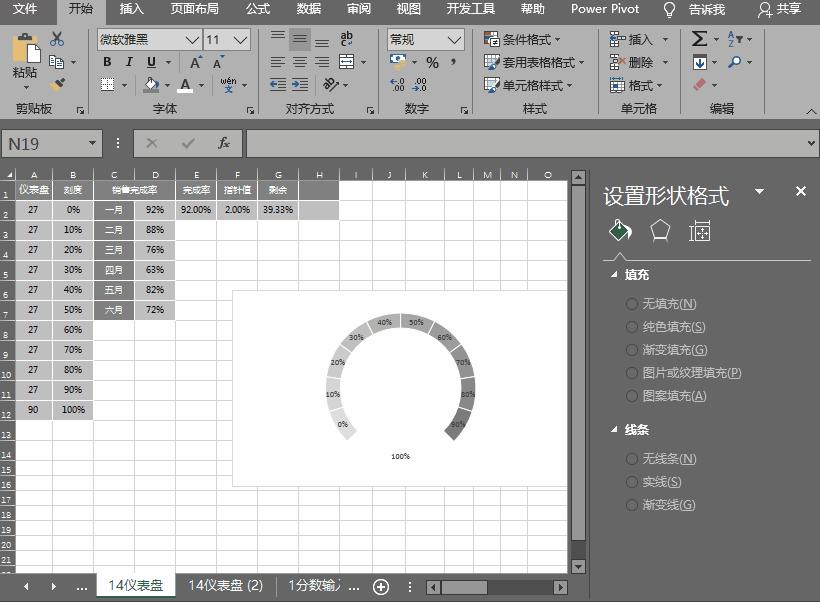
Task: Select the fill color bucket icon
Action: (151, 85)
